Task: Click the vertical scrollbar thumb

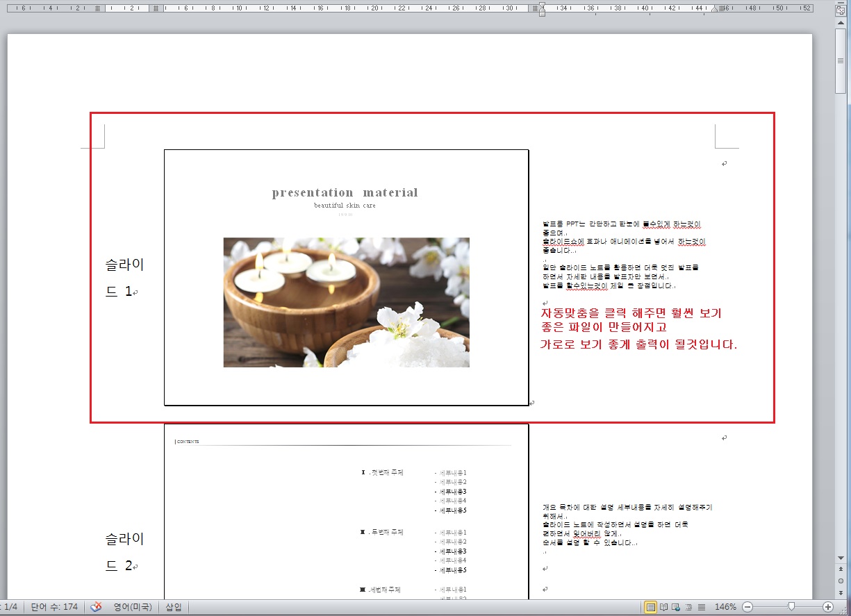Action: (841, 63)
